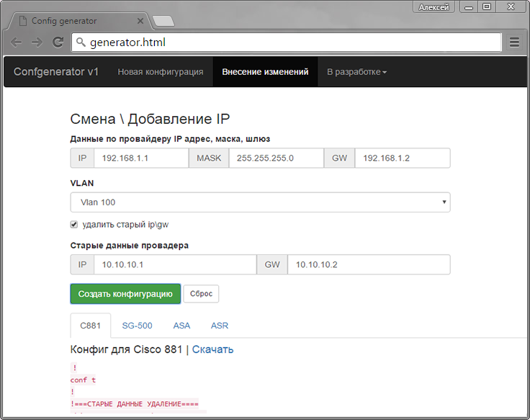Image resolution: width=530 pixels, height=420 pixels.
Task: Click the VLAN field label
Action: tap(82, 183)
